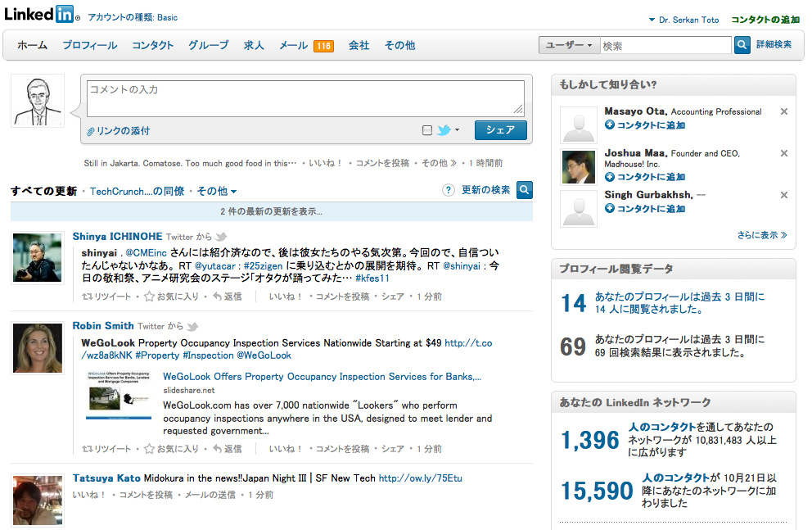Expand the その他 updates filter dropdown
Viewport: 812px width, 530px height.
216,191
